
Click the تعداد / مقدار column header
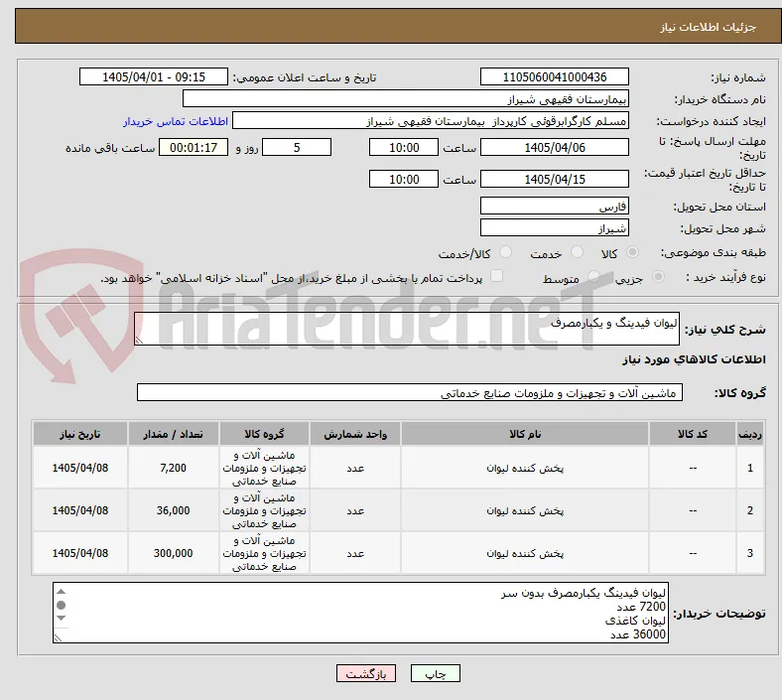tap(173, 434)
